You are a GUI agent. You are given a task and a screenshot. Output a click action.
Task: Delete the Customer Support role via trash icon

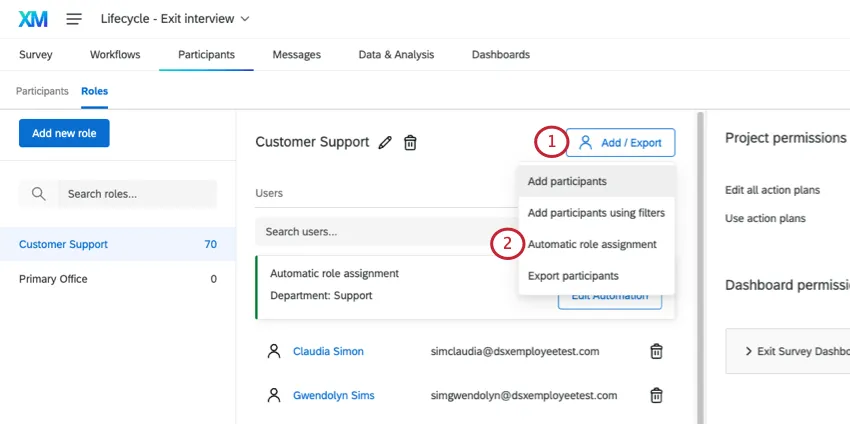(x=410, y=143)
